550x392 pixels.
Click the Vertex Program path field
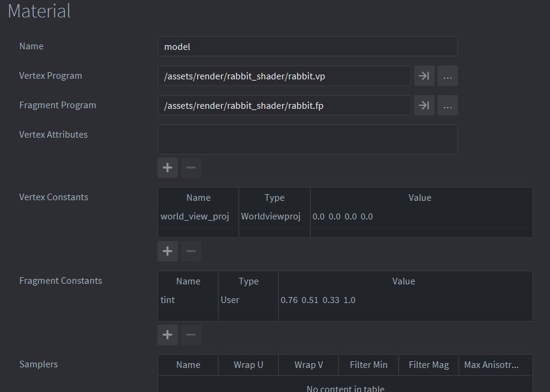coord(284,76)
